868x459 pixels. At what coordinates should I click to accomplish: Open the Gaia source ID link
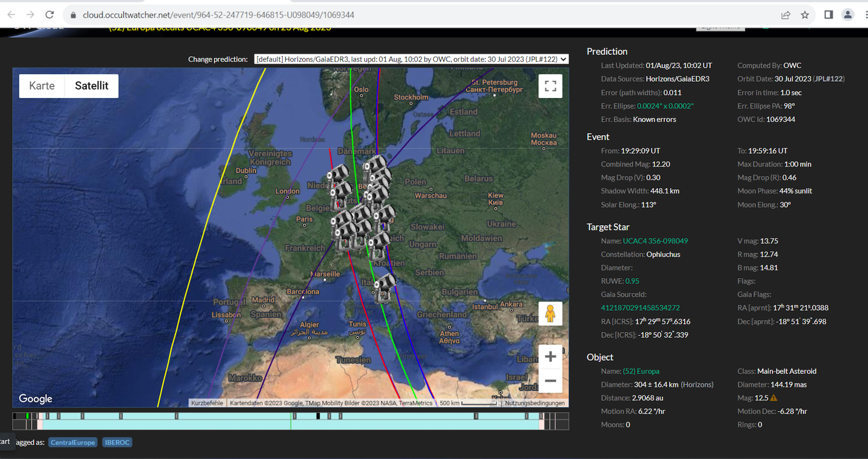pos(640,308)
